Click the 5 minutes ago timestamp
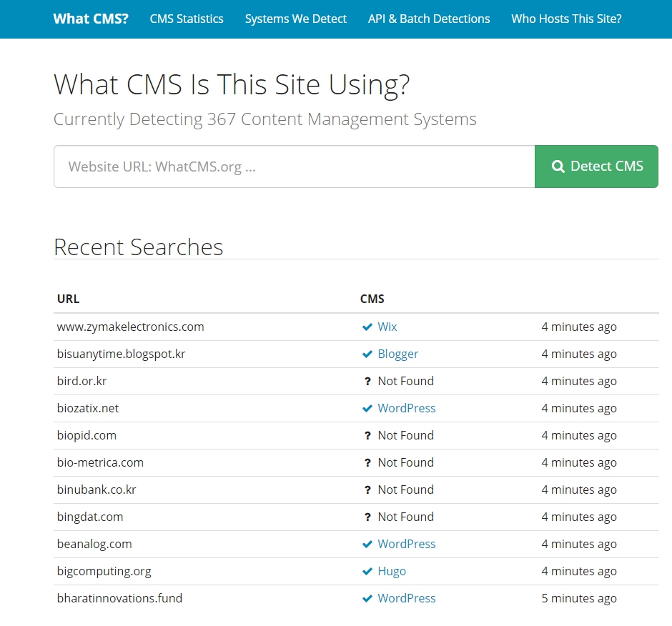The image size is (672, 626). point(579,598)
